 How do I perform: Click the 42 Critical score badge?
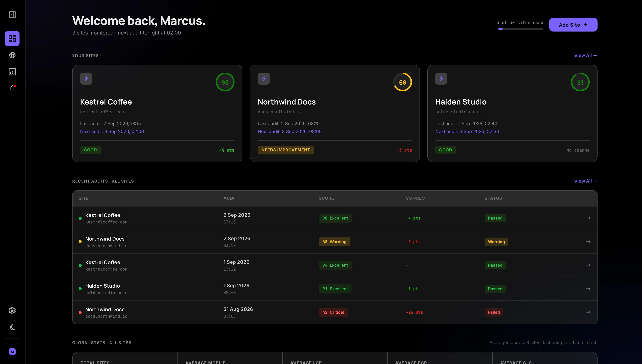(333, 312)
